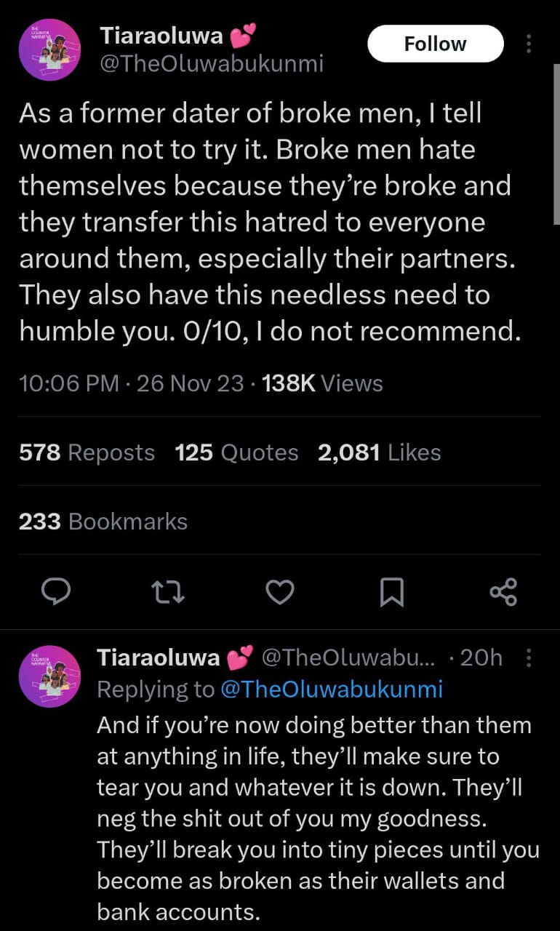The image size is (560, 931).
Task: Click the 138K Views count
Action: [x=321, y=383]
